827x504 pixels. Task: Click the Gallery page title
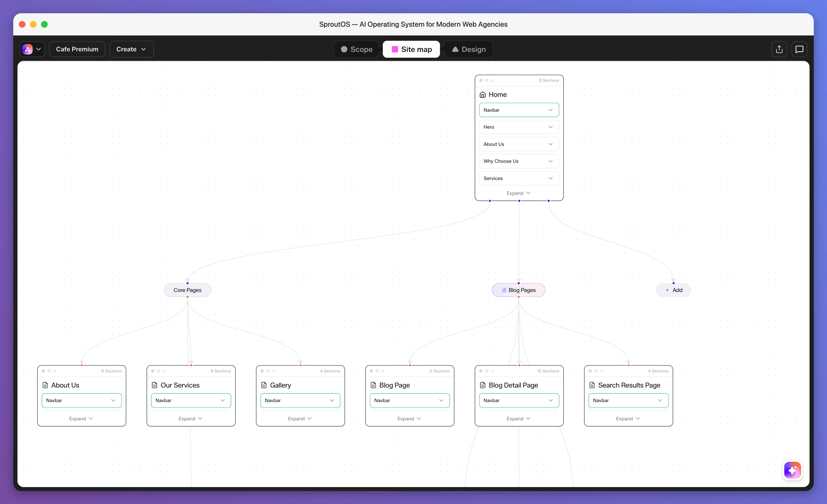coord(281,385)
